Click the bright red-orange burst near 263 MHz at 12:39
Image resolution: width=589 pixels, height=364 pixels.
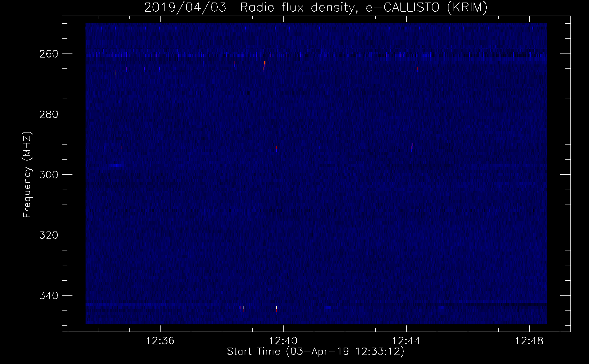click(265, 63)
